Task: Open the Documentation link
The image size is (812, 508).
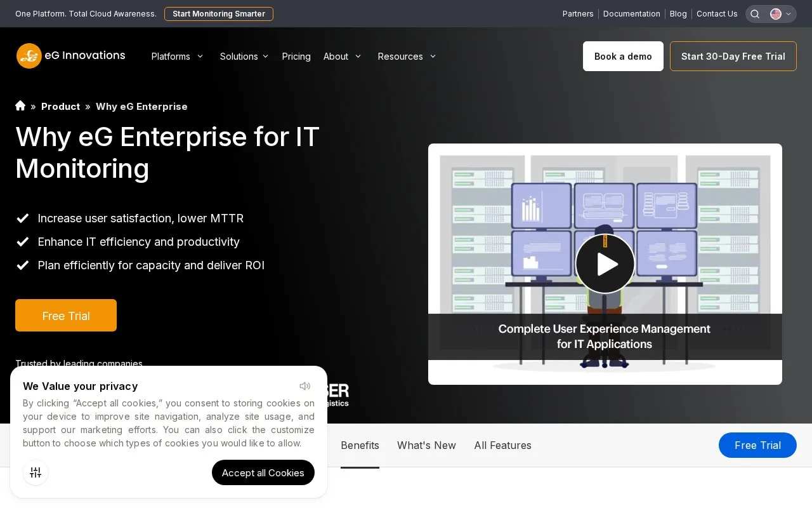Action: [x=632, y=14]
